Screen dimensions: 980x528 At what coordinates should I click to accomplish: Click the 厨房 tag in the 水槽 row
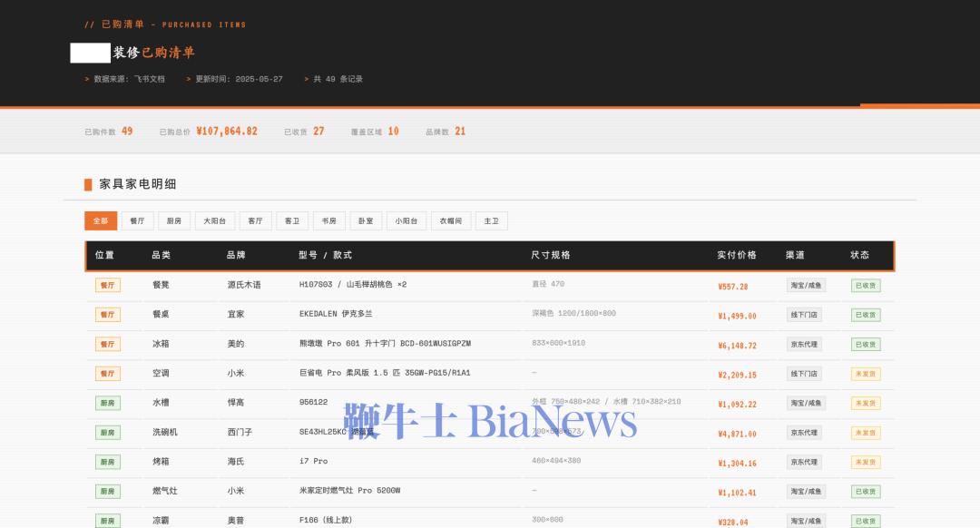click(x=107, y=403)
